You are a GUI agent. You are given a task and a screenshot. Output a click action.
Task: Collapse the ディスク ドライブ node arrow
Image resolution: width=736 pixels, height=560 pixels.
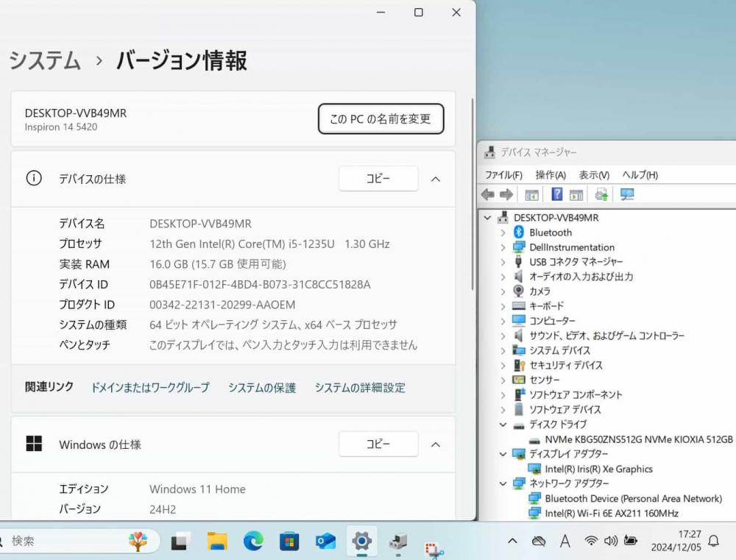coord(503,425)
